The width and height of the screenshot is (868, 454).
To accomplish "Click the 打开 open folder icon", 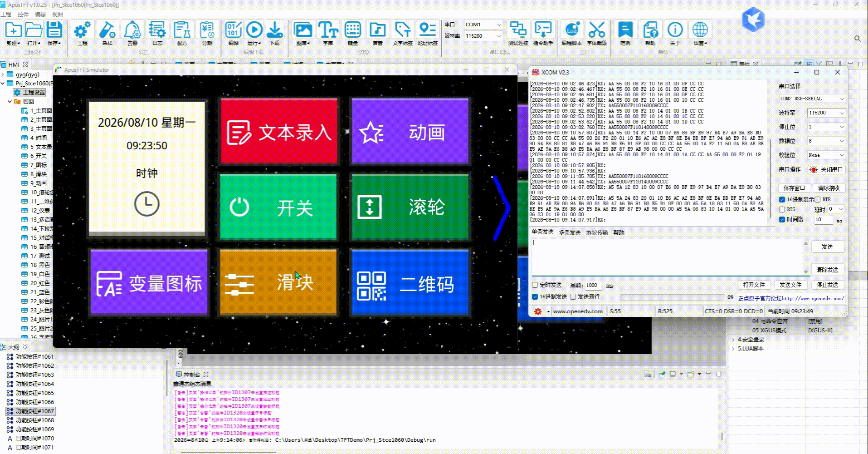I will tap(34, 30).
